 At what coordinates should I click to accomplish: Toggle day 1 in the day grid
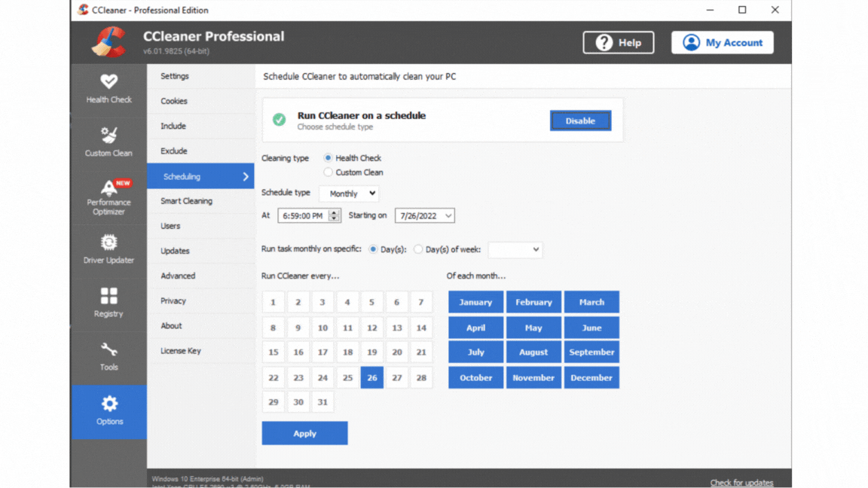(x=273, y=302)
